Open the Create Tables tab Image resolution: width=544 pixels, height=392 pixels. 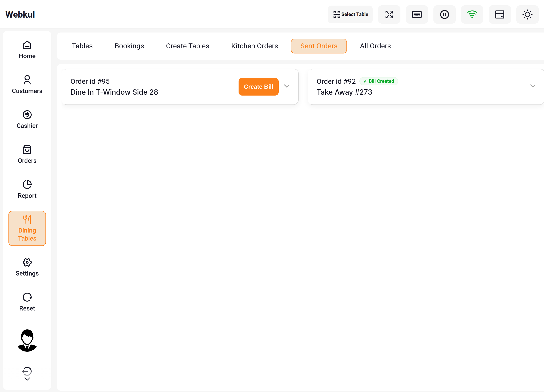click(x=188, y=46)
